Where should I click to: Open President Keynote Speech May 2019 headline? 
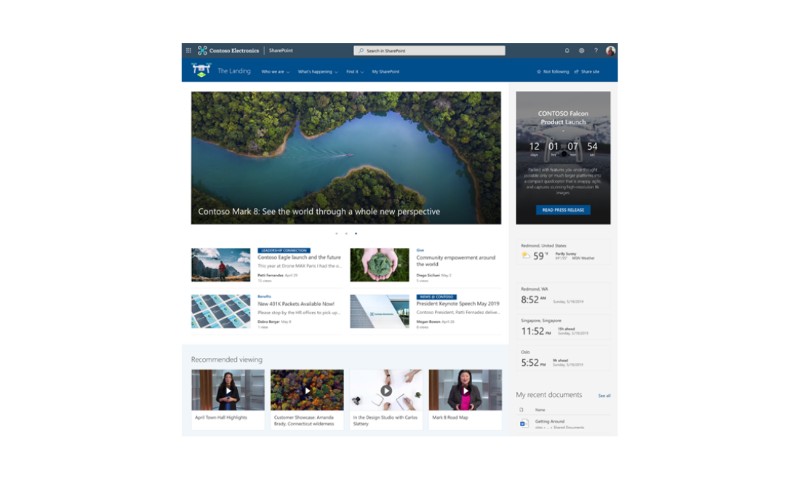[x=458, y=304]
